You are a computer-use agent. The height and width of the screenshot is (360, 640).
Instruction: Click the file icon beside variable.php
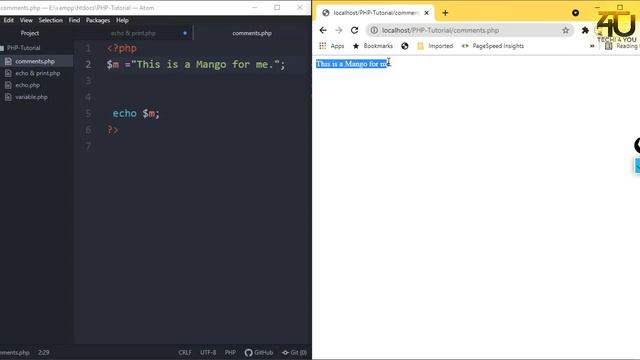point(8,97)
